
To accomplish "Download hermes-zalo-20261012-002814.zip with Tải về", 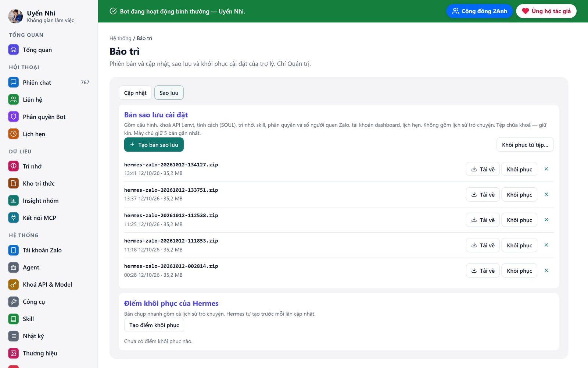I will click(x=483, y=270).
